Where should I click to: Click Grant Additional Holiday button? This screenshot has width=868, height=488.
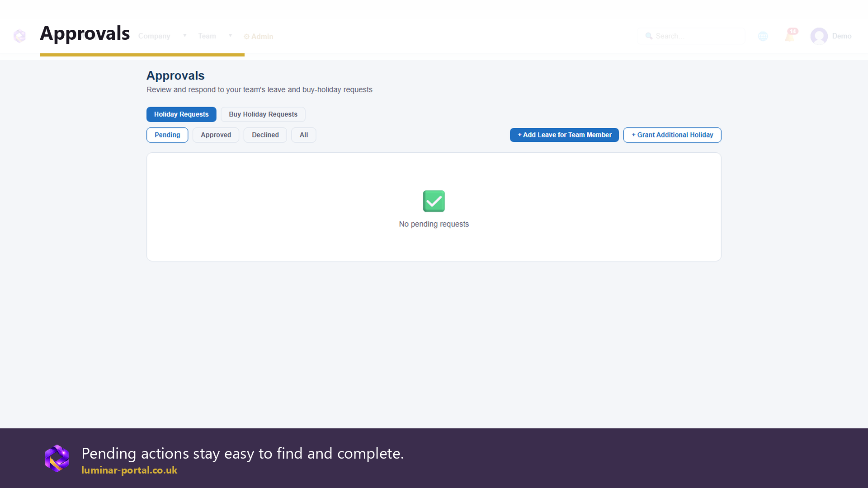(x=672, y=135)
